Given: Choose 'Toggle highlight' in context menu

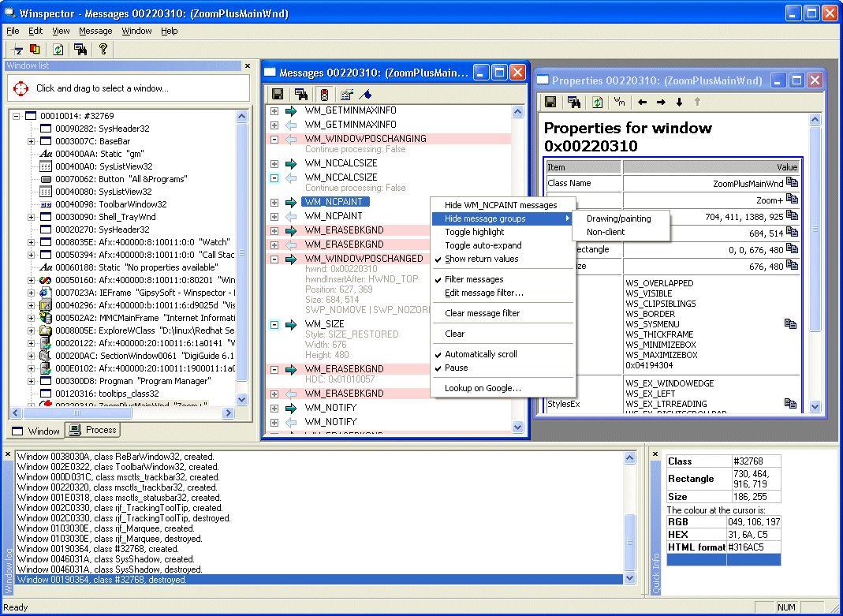Looking at the screenshot, I should pos(474,232).
